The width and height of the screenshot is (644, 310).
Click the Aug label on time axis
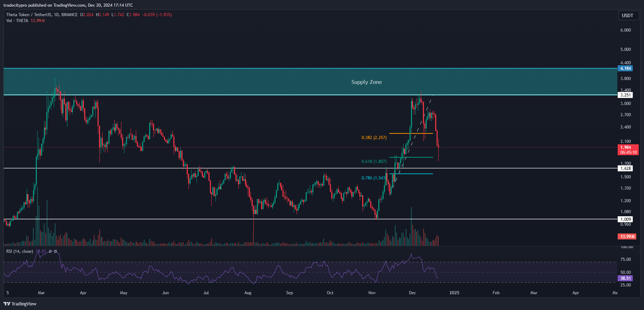tap(248, 293)
